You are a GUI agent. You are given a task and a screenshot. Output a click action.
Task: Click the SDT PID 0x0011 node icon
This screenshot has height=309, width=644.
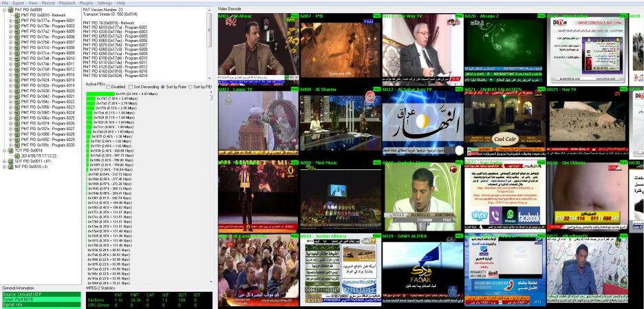click(x=11, y=161)
